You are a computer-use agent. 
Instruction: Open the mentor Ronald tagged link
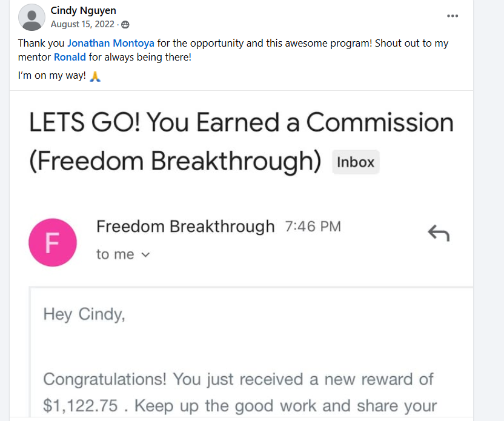[70, 58]
